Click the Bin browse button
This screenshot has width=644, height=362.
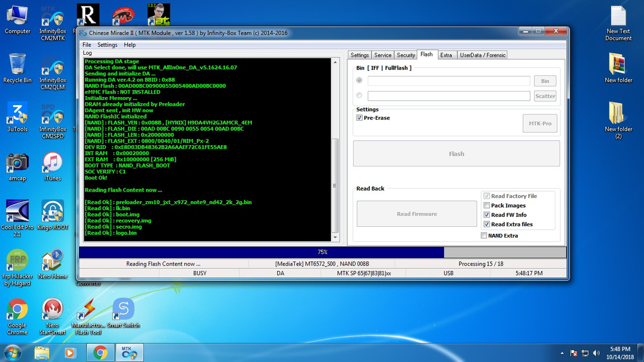545,81
